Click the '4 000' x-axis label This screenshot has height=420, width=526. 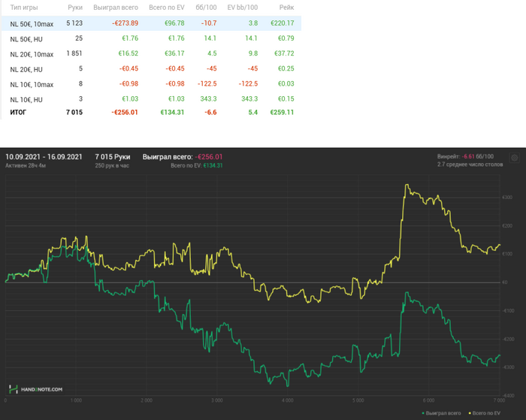tap(288, 400)
